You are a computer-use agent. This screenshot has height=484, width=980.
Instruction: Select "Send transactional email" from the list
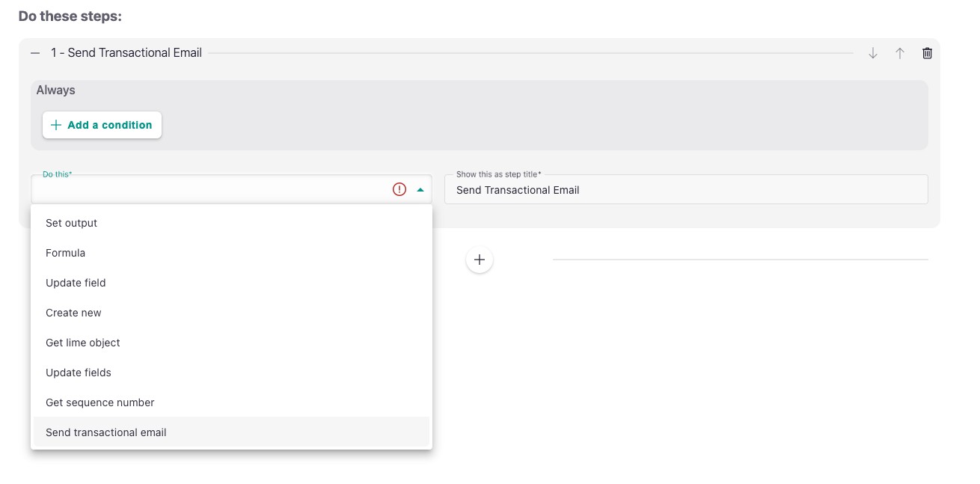(106, 432)
